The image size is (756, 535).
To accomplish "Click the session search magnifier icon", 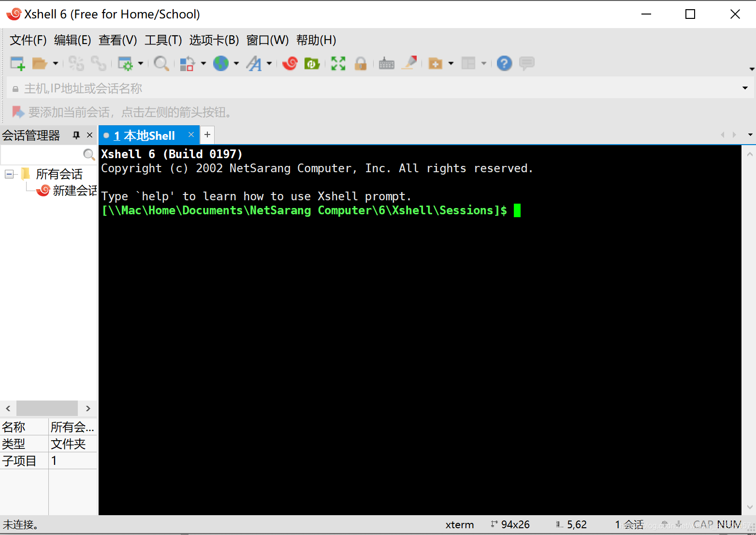I will (x=89, y=155).
